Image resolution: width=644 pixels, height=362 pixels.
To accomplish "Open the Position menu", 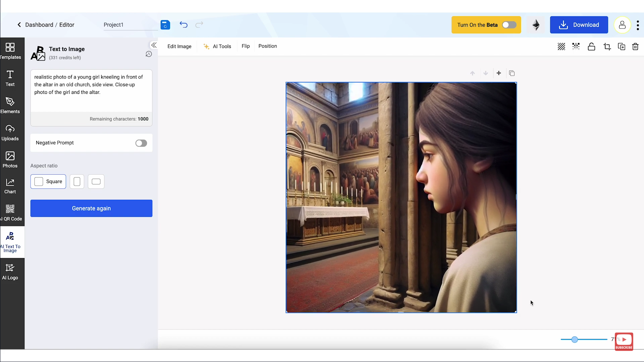I will (267, 46).
